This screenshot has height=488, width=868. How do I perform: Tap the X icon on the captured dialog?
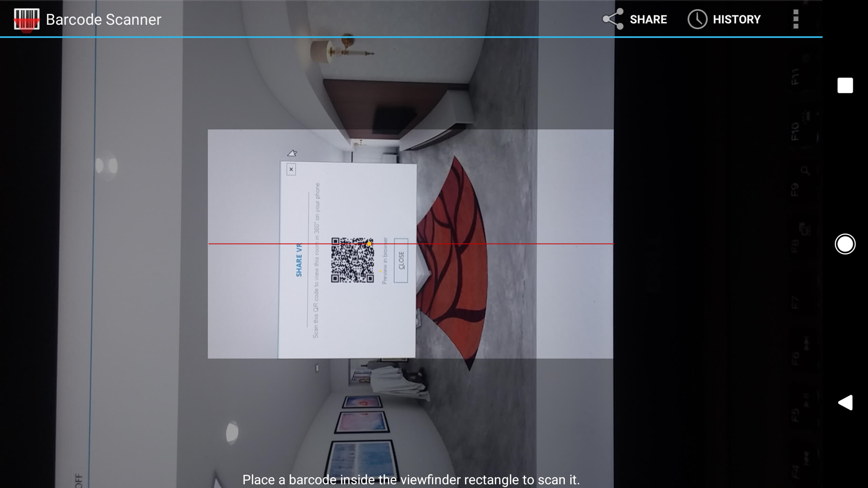pos(291,169)
